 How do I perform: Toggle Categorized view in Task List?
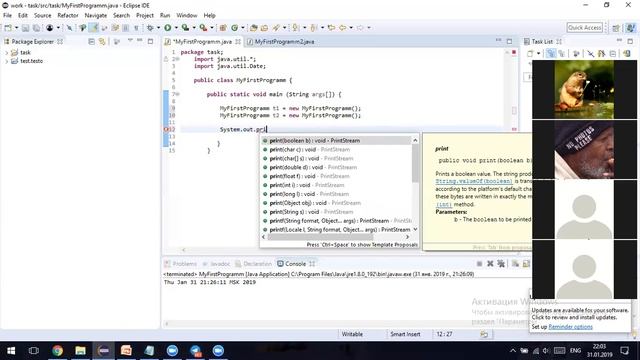551,53
